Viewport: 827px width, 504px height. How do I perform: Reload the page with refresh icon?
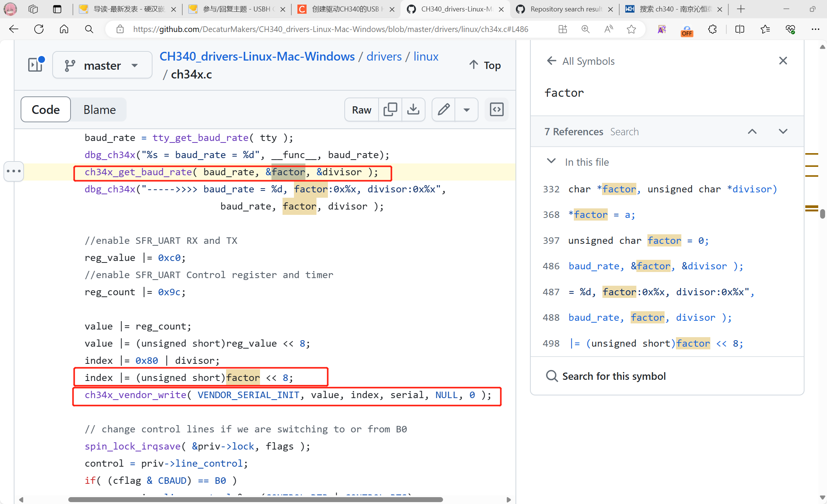(x=39, y=29)
